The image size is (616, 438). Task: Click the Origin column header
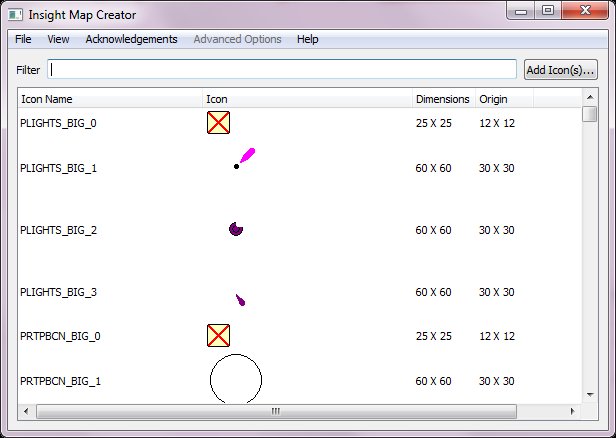pyautogui.click(x=503, y=99)
